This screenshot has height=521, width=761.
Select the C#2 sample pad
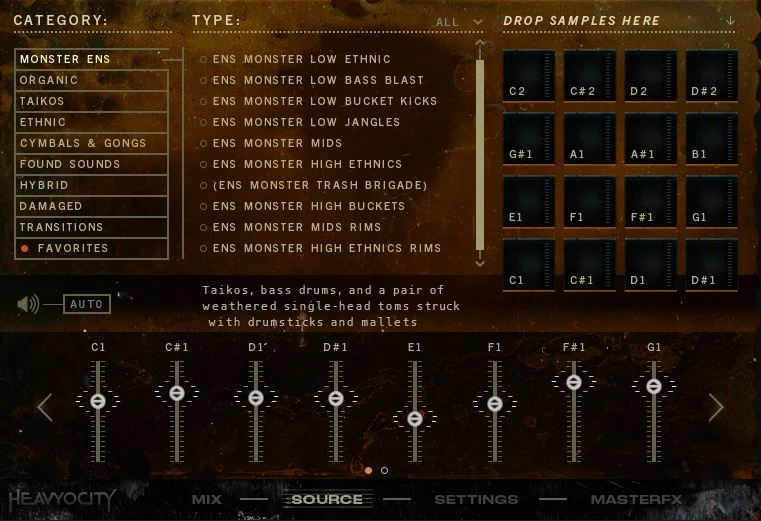(x=590, y=75)
